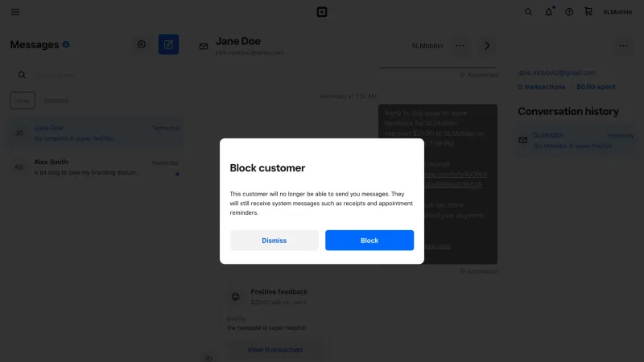Open the hamburger navigation menu
The image size is (644, 362).
tap(15, 12)
